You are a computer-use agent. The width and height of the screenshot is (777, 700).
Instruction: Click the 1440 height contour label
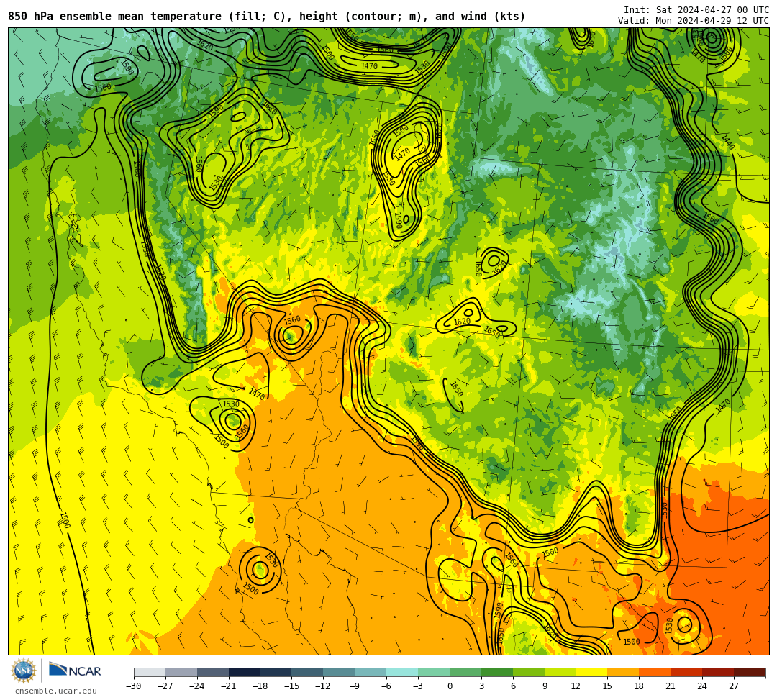[x=727, y=142]
